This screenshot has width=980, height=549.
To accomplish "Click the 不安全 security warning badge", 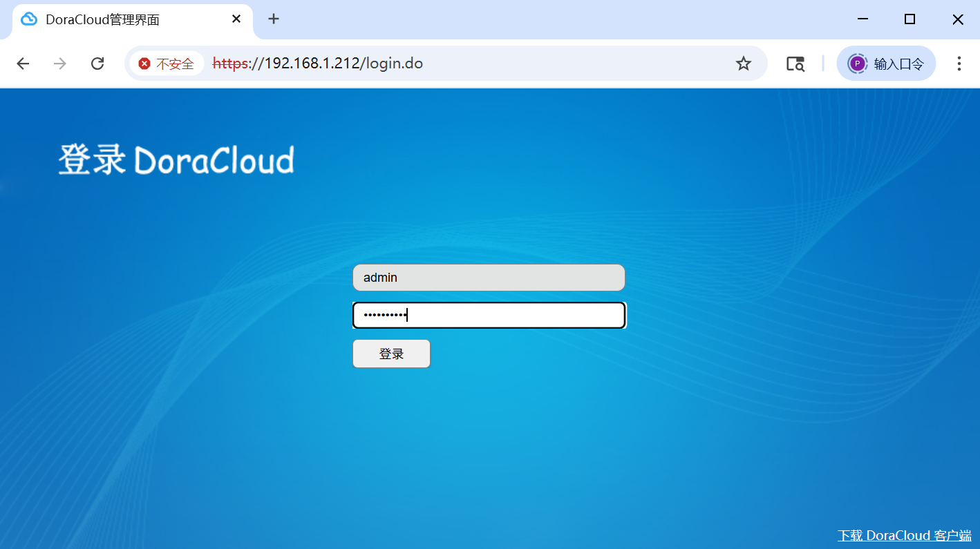I will click(x=167, y=64).
